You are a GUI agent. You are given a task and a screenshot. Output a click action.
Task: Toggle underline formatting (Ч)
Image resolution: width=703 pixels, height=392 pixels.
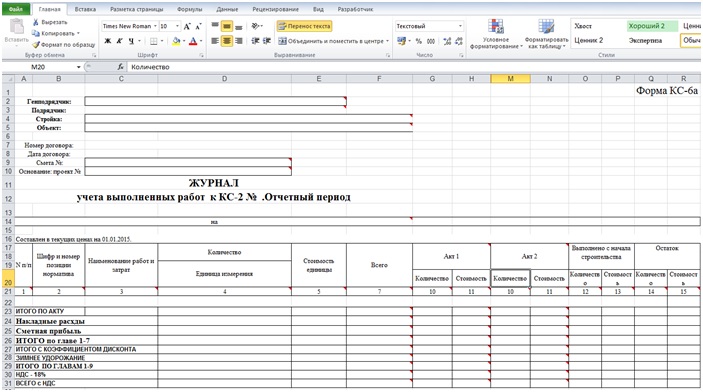pos(131,41)
